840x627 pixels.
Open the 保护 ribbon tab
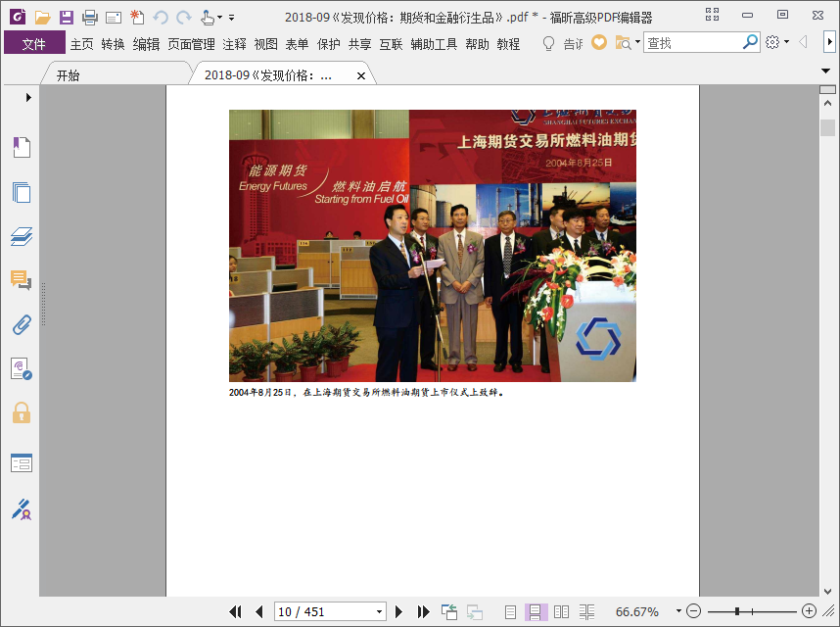[328, 44]
